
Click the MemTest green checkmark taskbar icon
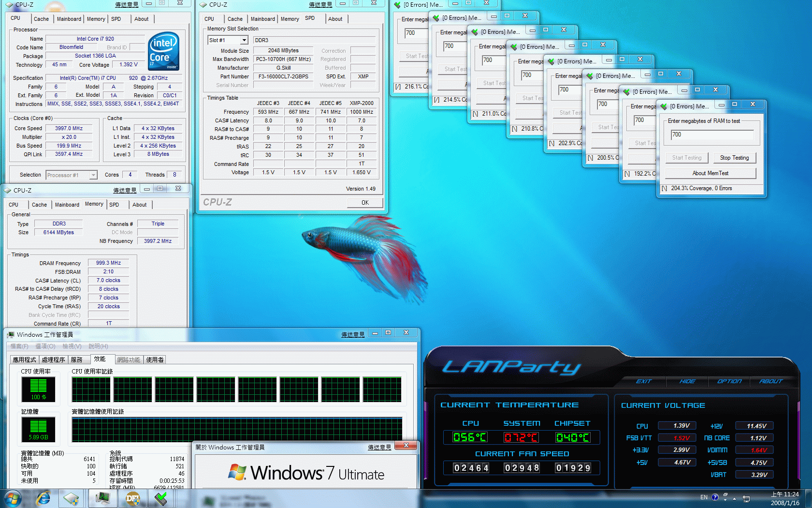(x=161, y=498)
